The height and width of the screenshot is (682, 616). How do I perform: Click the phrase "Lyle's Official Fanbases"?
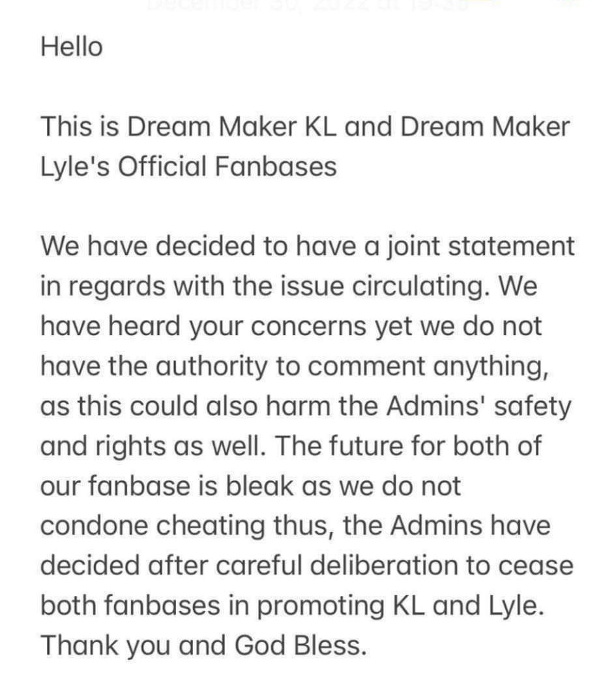pyautogui.click(x=188, y=166)
